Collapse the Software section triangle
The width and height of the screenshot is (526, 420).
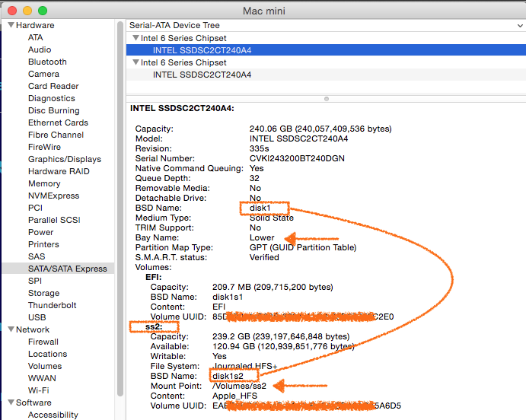11,402
